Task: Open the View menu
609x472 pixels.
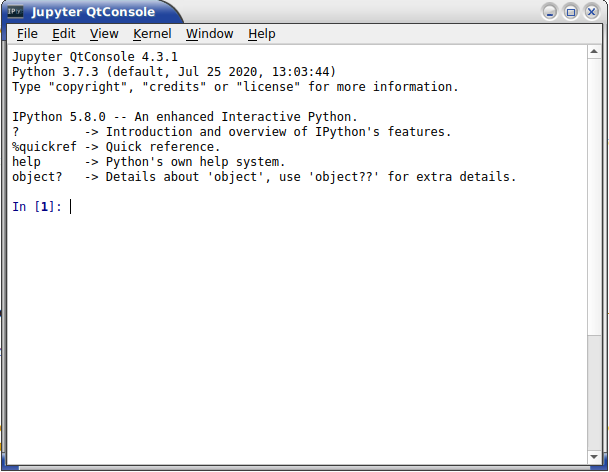Action: (104, 34)
